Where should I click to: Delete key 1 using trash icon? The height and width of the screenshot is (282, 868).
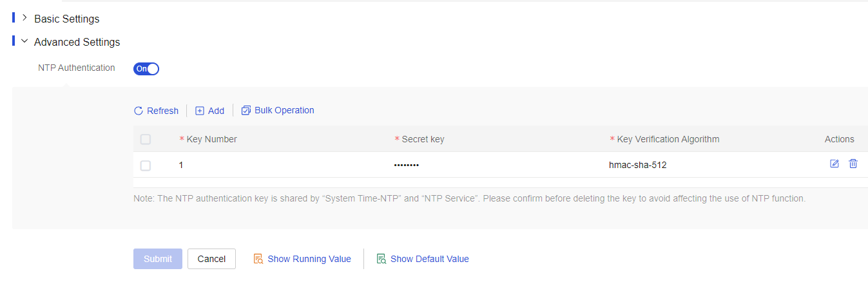[x=853, y=164]
